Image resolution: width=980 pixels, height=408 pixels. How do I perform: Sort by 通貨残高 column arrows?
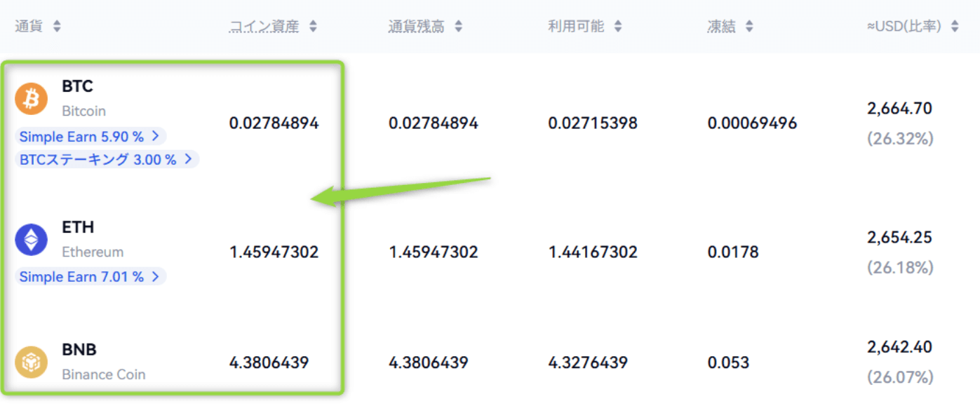458,27
